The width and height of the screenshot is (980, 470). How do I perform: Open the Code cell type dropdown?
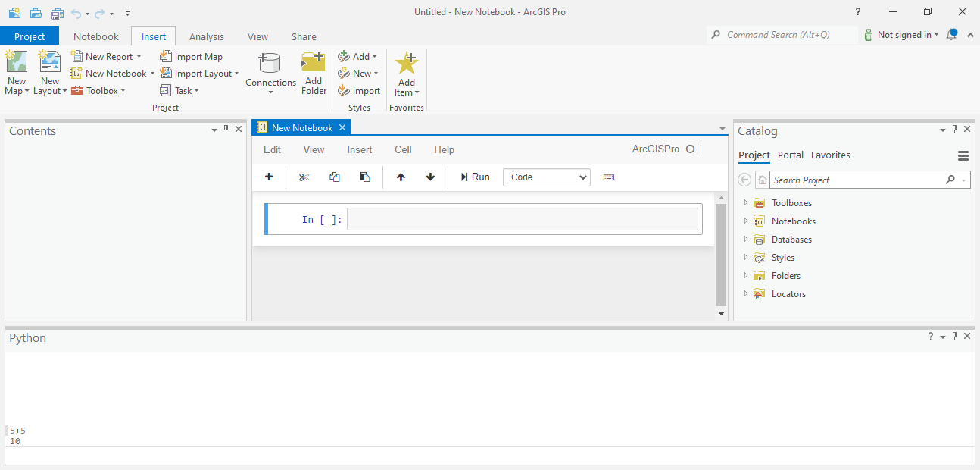546,177
